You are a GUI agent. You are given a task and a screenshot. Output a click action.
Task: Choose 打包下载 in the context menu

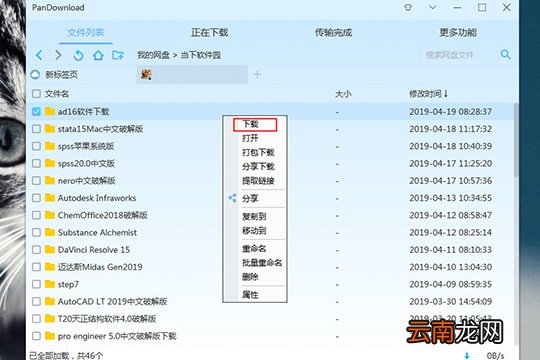point(258,153)
